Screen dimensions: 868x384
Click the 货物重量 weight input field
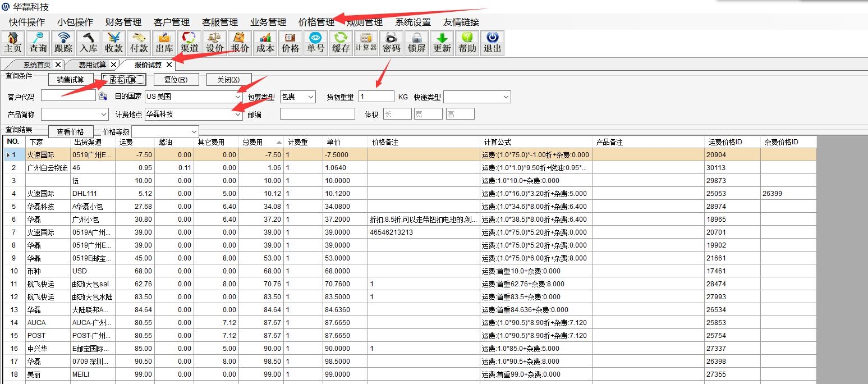tap(376, 97)
